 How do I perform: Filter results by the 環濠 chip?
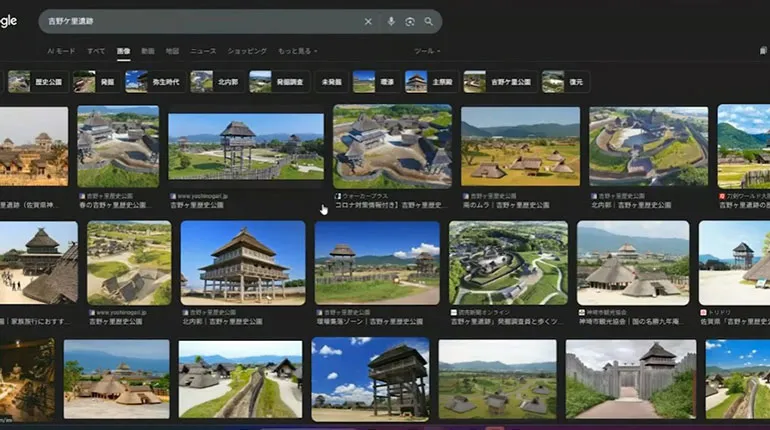tap(376, 82)
